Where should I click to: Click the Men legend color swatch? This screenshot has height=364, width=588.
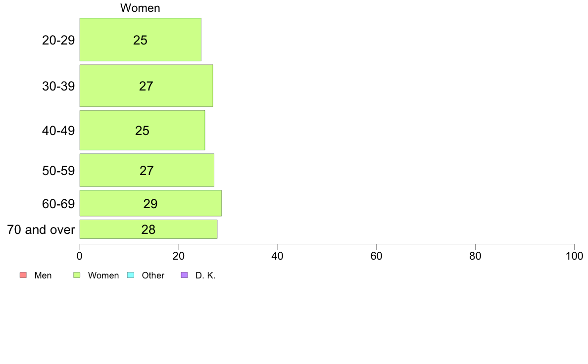[x=23, y=275]
